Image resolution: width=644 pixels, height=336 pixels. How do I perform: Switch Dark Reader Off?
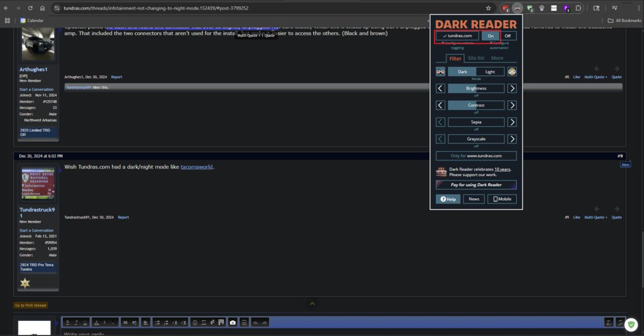pyautogui.click(x=508, y=36)
